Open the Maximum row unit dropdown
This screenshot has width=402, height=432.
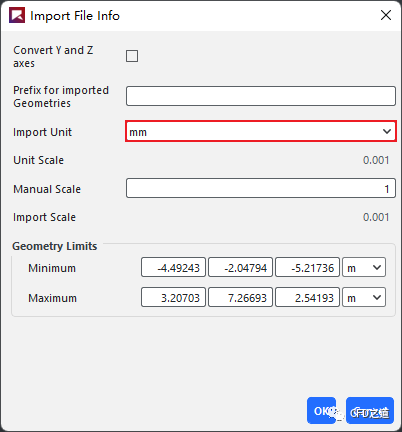click(x=364, y=297)
